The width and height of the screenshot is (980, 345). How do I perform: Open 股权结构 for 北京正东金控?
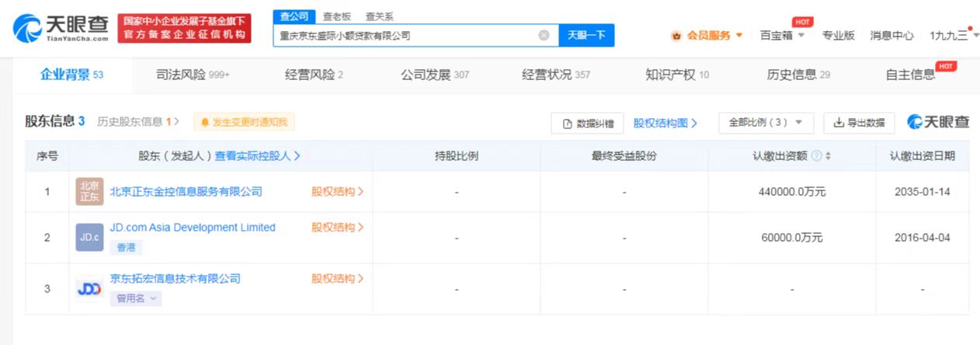coord(338,191)
